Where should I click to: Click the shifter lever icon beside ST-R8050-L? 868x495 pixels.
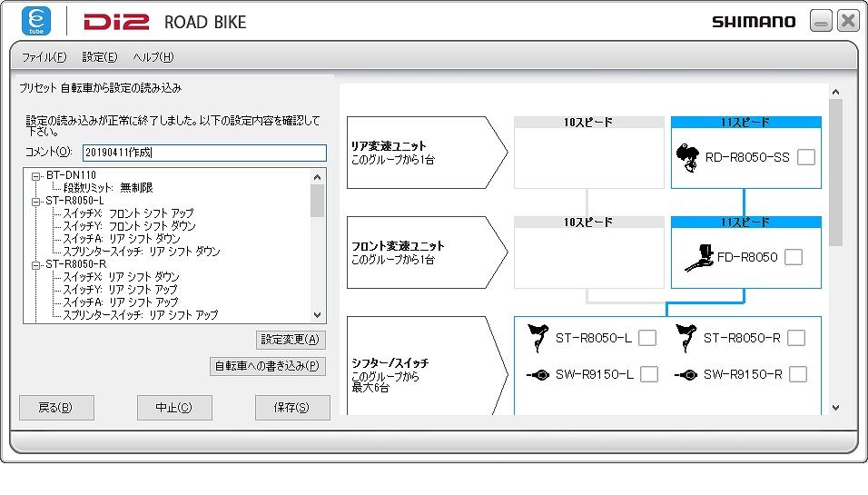point(538,338)
